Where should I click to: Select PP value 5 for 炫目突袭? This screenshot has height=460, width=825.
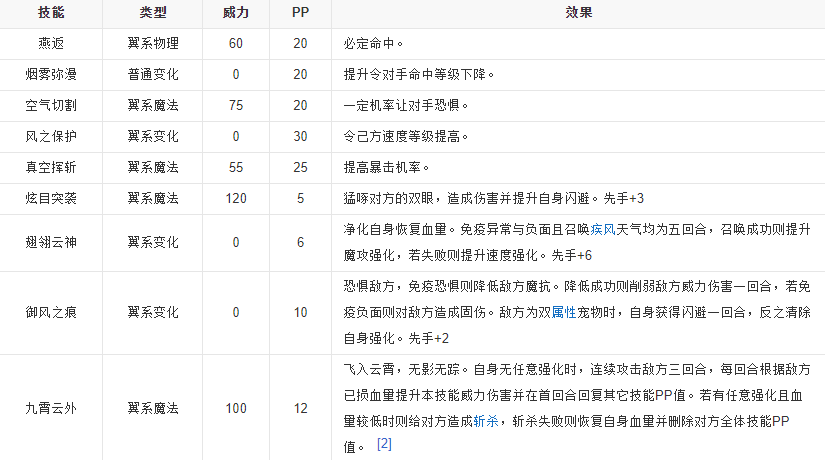[300, 198]
